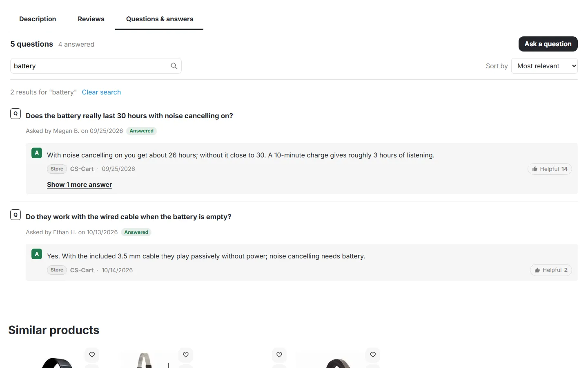Select the Questions & answers tab
Image resolution: width=588 pixels, height=368 pixels.
click(160, 19)
